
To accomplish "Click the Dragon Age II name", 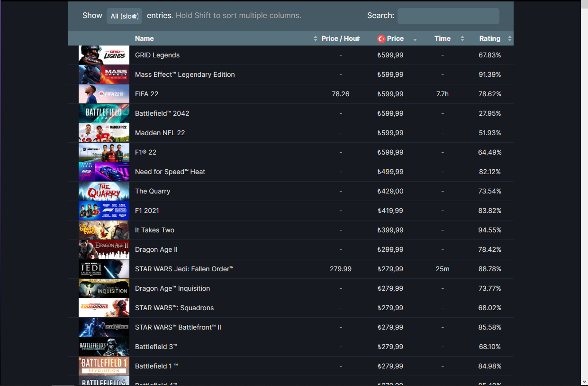I will pyautogui.click(x=156, y=249).
